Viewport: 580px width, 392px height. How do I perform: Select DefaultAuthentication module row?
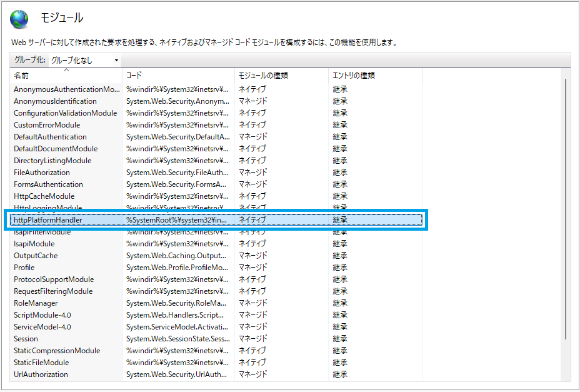[x=50, y=137]
